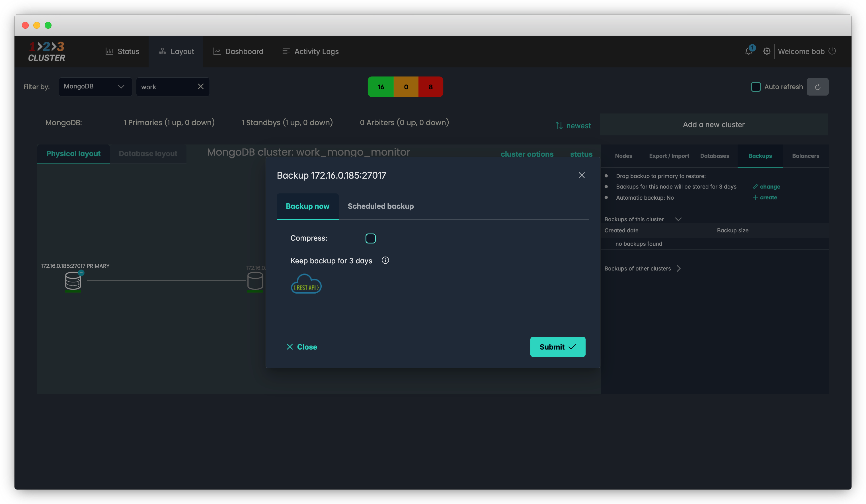Collapse Backups of this cluster section
This screenshot has height=504, width=866.
click(678, 219)
